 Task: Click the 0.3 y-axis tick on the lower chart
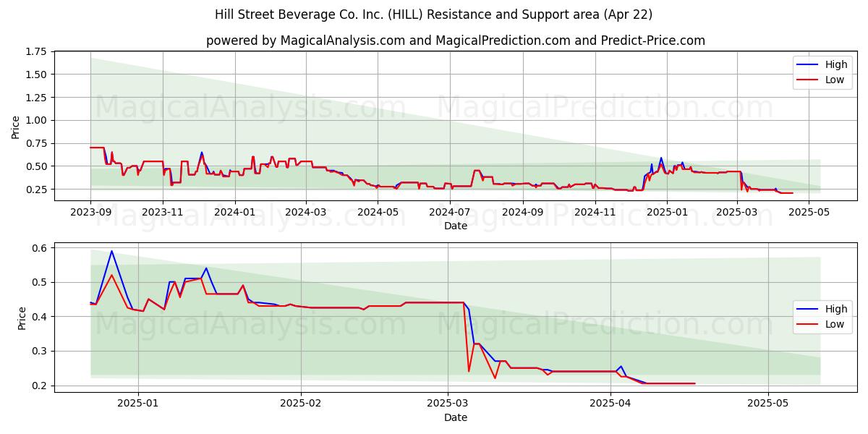(41, 352)
